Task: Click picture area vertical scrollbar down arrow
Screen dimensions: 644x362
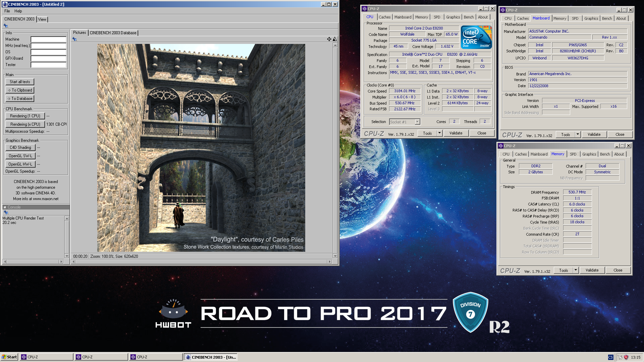Action: (335, 256)
